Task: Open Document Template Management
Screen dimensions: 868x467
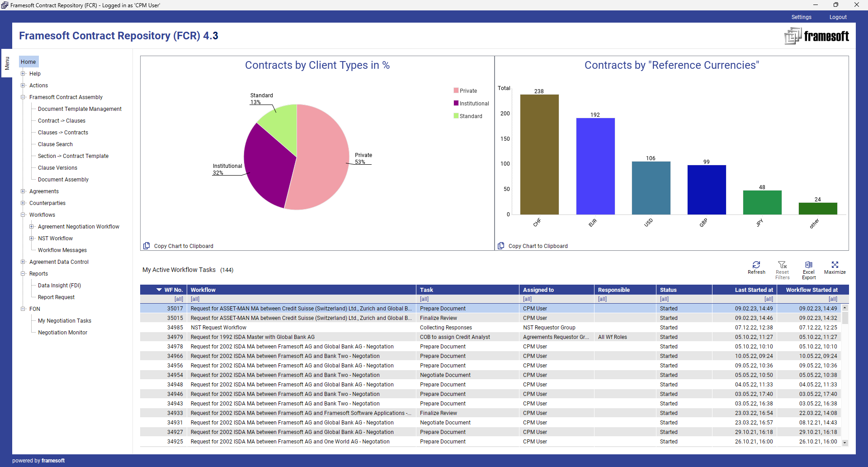Action: 80,109
